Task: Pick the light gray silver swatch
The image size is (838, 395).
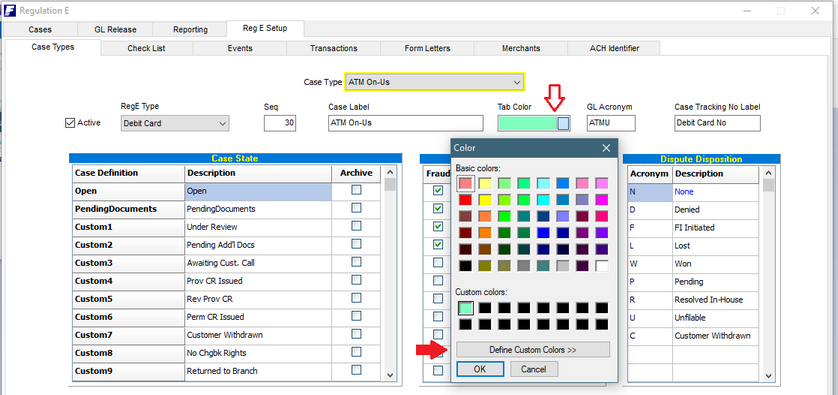Action: [563, 266]
